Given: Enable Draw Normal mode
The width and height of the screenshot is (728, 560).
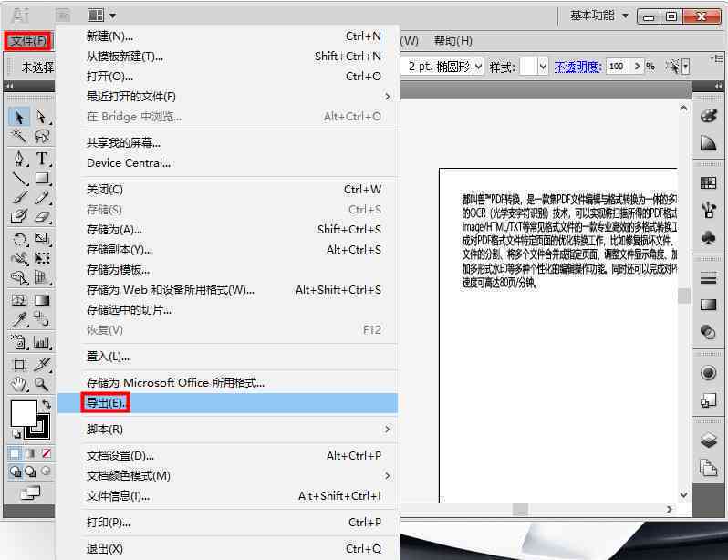Looking at the screenshot, I should point(16,472).
